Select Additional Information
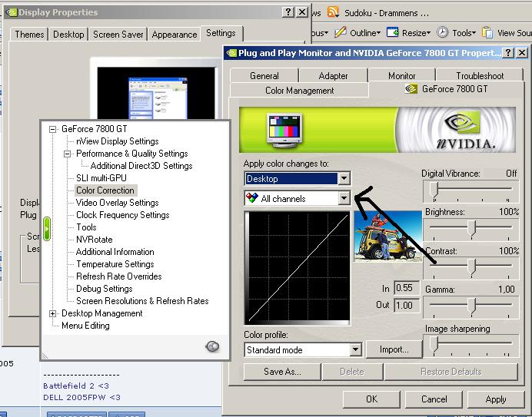Screen dimensions: 532x417 (115, 252)
